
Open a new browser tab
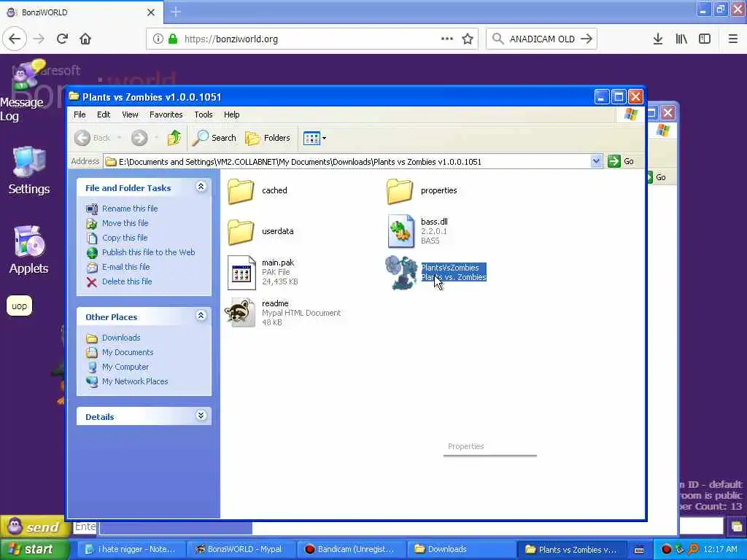[176, 12]
